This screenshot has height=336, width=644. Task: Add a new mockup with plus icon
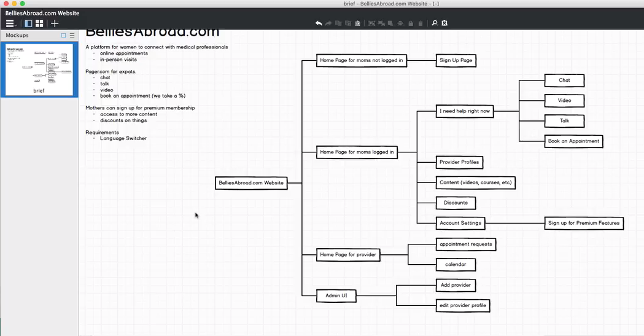click(55, 23)
